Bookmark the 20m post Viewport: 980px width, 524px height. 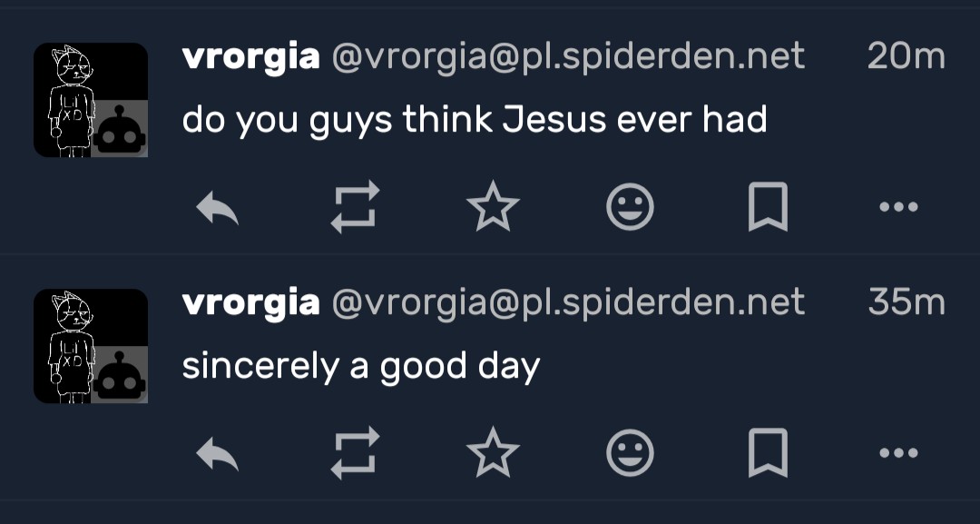click(768, 208)
